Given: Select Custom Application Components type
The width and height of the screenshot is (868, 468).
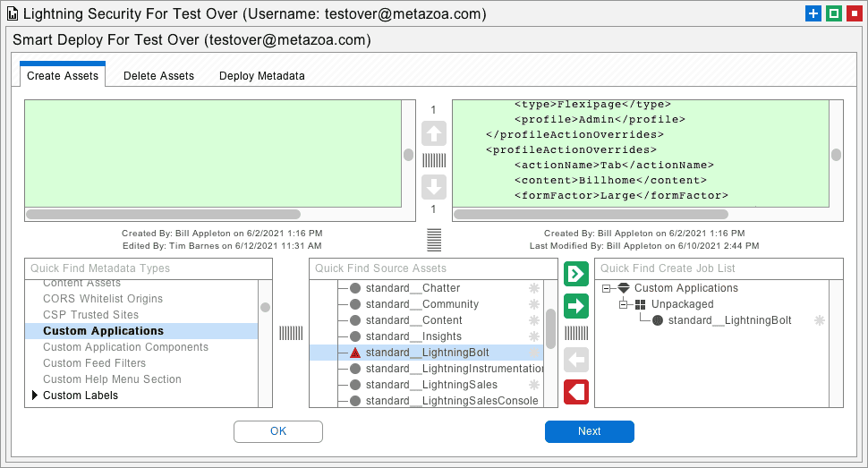Looking at the screenshot, I should (x=125, y=347).
